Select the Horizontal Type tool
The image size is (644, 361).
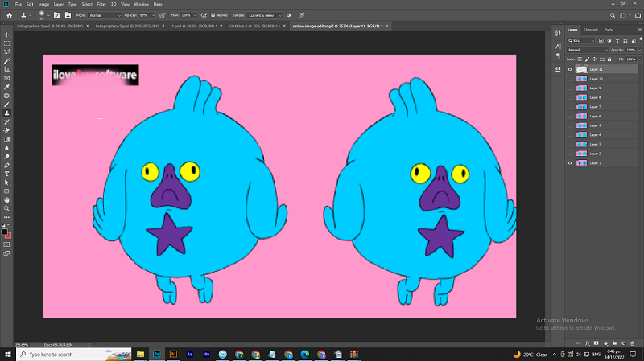(6, 174)
